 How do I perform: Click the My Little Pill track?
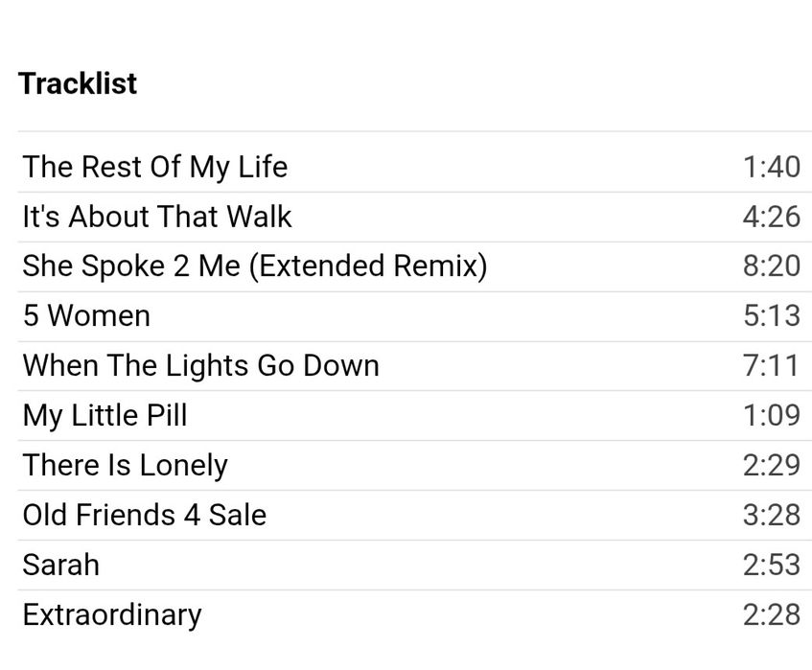click(x=104, y=415)
